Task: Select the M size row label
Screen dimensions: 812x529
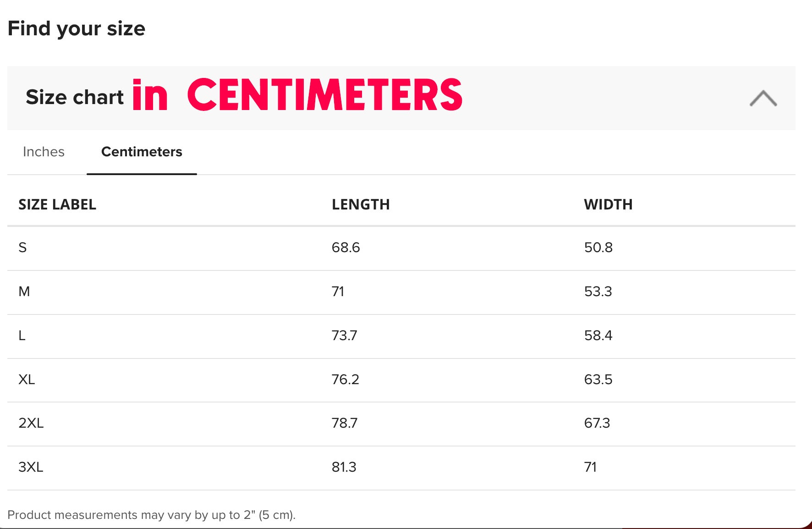Action: [x=24, y=292]
